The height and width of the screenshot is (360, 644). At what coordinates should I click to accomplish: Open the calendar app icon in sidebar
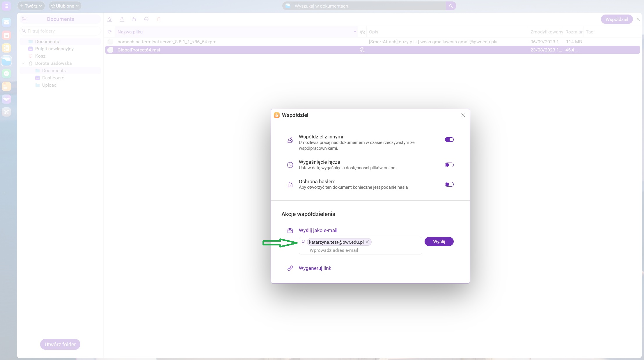tap(6, 35)
